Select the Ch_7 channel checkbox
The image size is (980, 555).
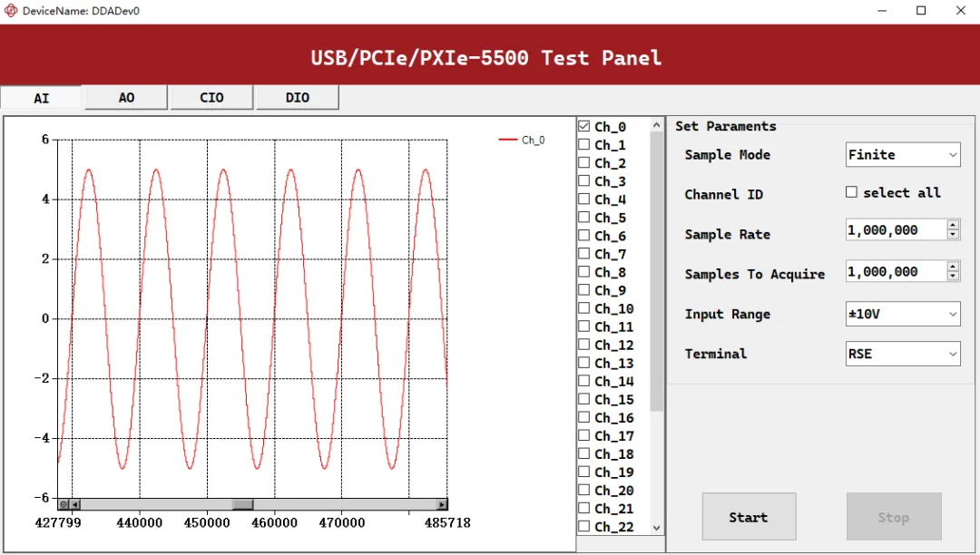click(x=583, y=253)
